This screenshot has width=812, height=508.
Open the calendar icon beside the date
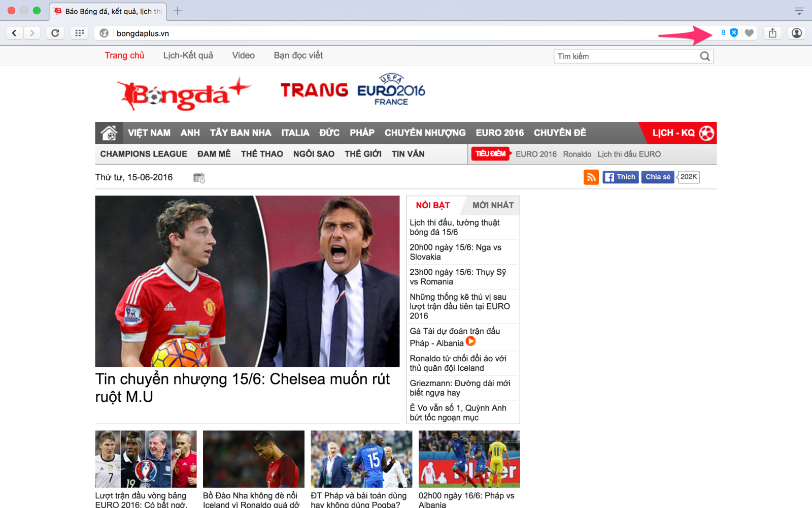[x=199, y=178]
